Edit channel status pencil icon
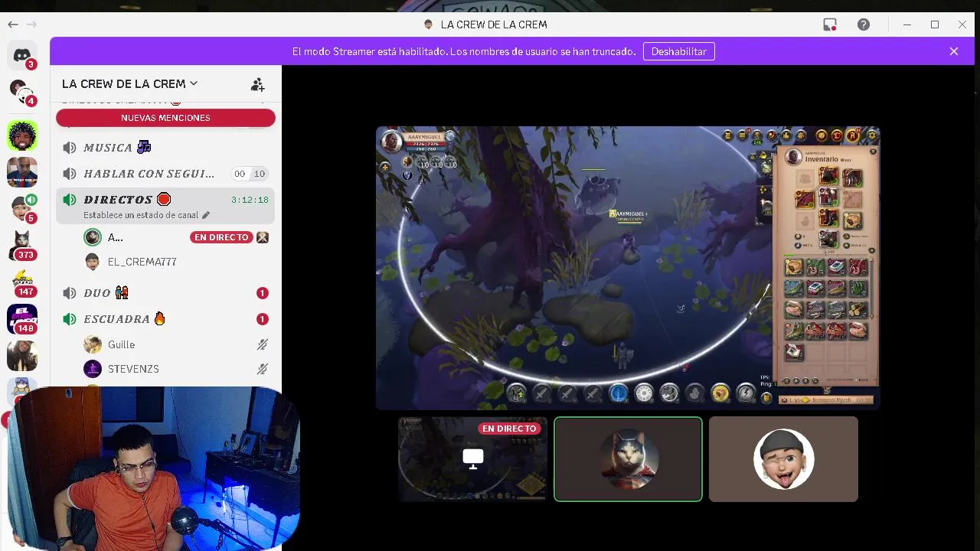Image resolution: width=980 pixels, height=551 pixels. click(205, 215)
